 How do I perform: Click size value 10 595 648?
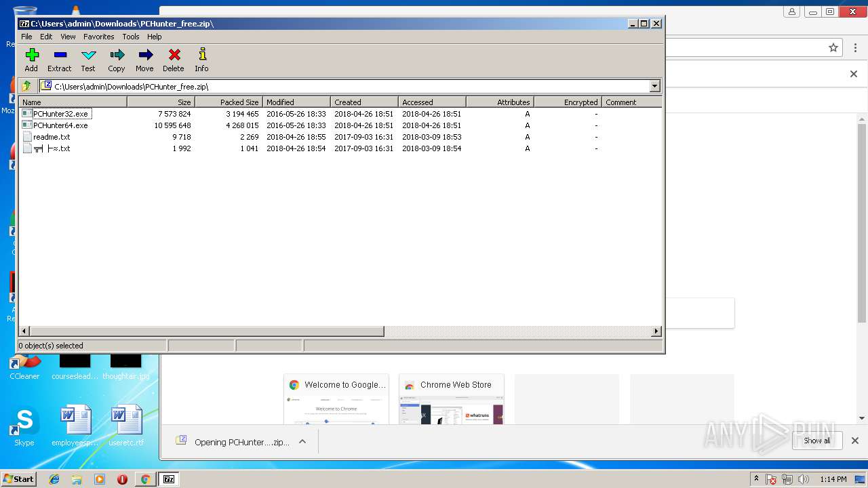click(x=172, y=125)
